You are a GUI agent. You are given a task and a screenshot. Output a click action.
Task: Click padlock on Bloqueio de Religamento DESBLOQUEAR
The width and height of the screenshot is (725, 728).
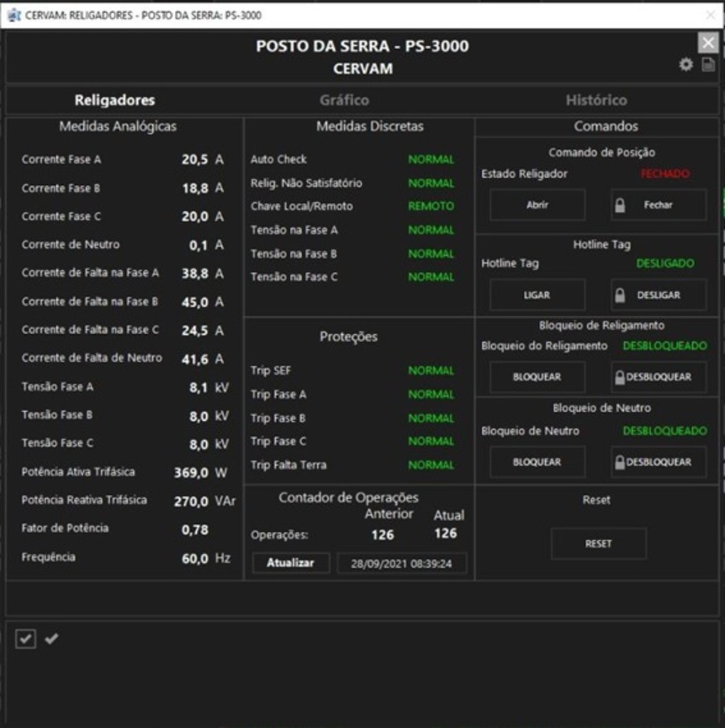(620, 378)
